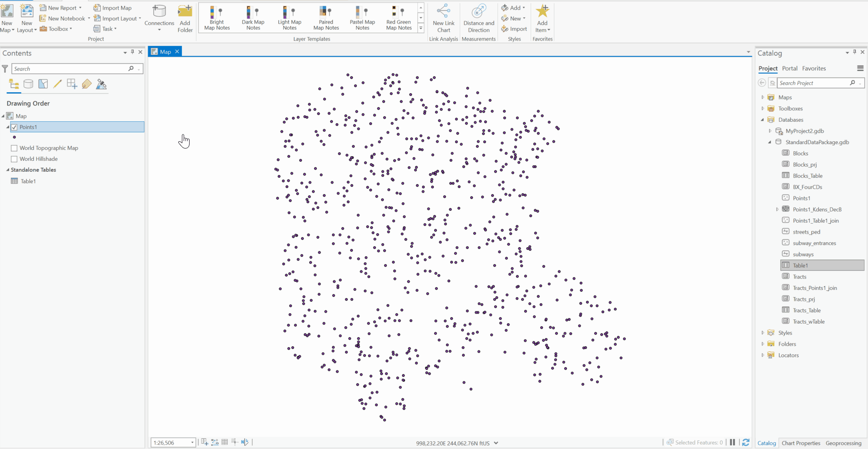Click Import in Styles group
This screenshot has height=449, width=868.
click(514, 29)
